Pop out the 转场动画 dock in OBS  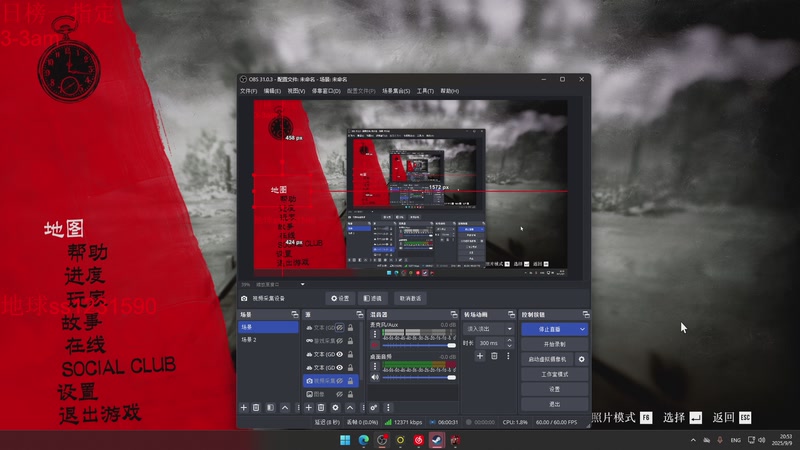point(511,314)
